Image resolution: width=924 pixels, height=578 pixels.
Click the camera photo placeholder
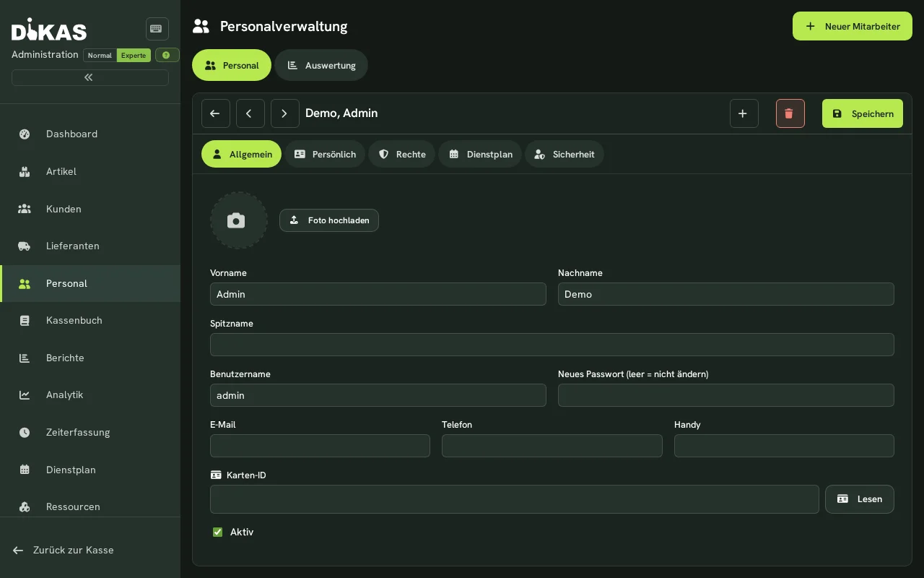pos(239,220)
